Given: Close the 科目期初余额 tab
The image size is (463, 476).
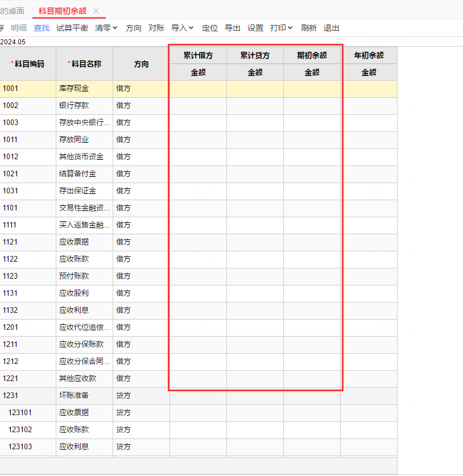Looking at the screenshot, I should point(96,11).
